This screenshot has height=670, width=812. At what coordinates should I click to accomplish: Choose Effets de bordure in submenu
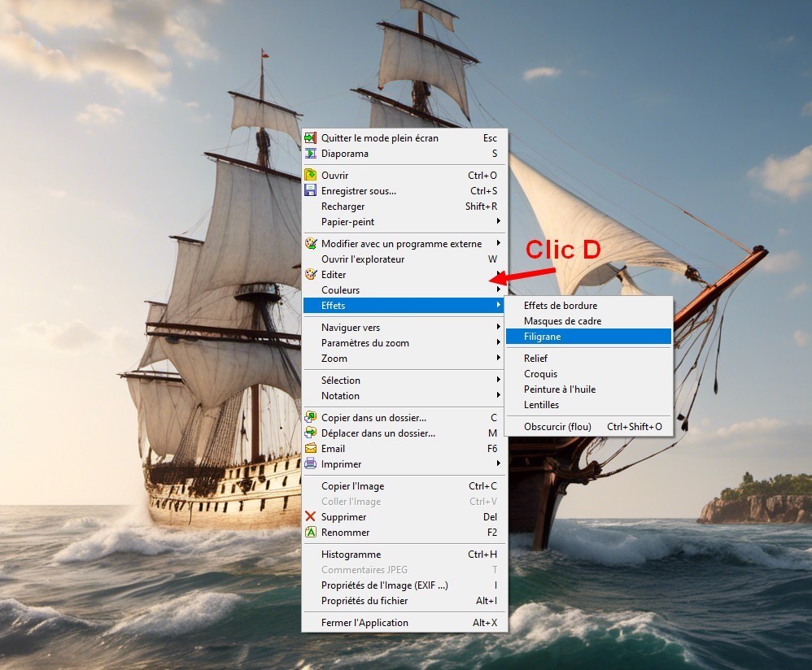(x=589, y=306)
